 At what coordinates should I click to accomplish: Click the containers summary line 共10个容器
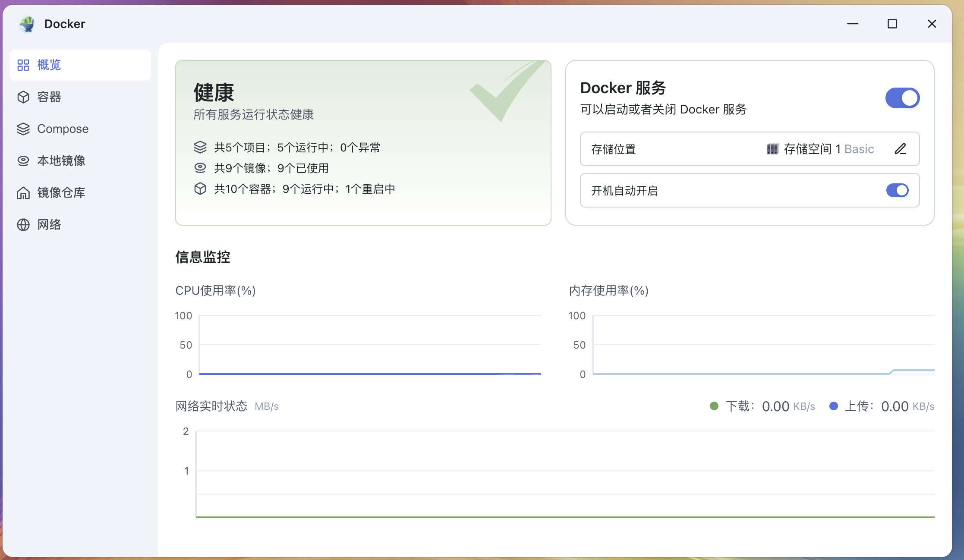click(304, 189)
